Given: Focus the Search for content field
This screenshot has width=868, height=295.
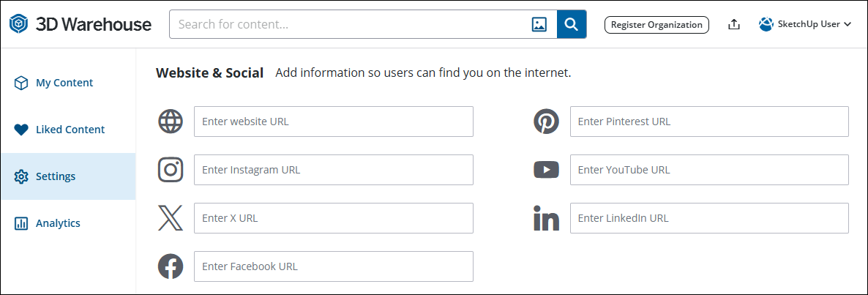Looking at the screenshot, I should (351, 24).
